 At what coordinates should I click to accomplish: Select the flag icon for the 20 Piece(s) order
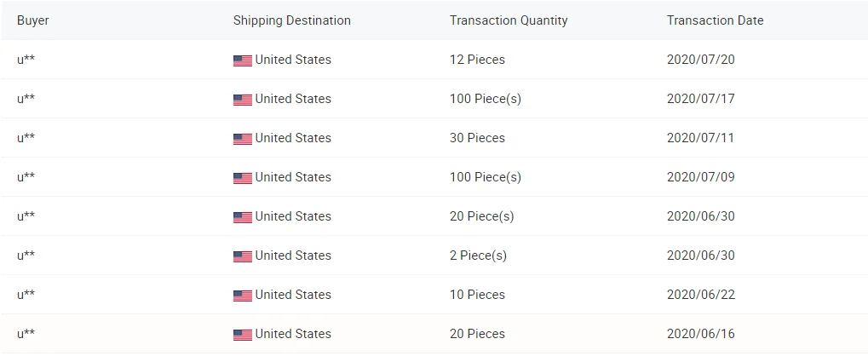pyautogui.click(x=243, y=217)
